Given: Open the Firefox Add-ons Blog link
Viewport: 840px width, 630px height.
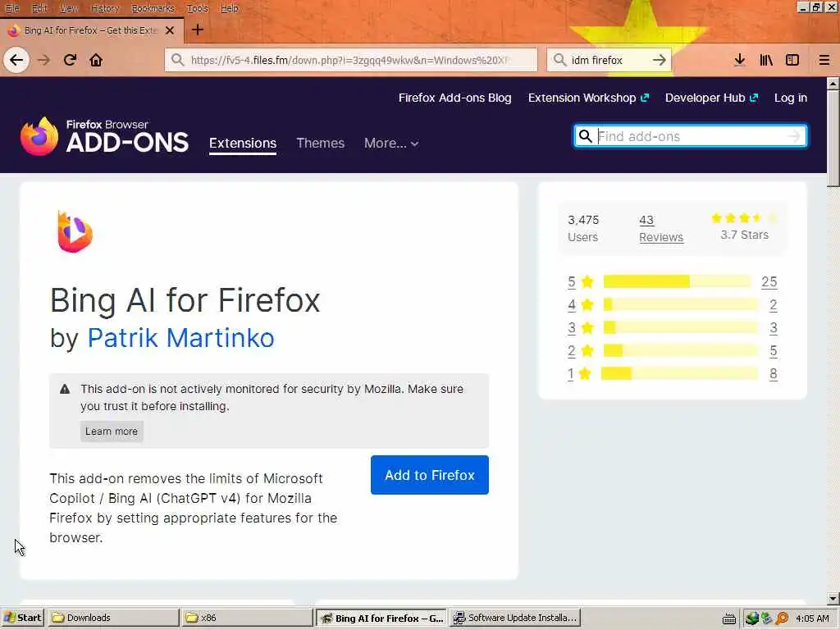Looking at the screenshot, I should tap(454, 98).
